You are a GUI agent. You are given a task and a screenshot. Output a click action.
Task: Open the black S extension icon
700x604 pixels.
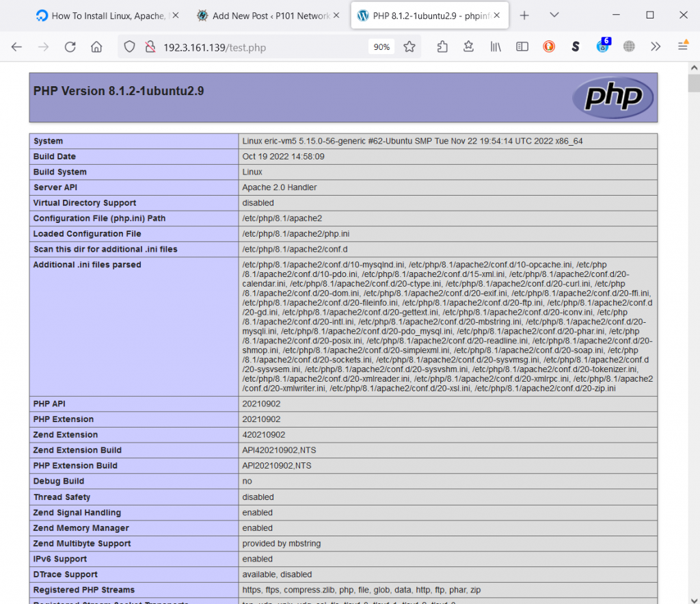tap(576, 47)
